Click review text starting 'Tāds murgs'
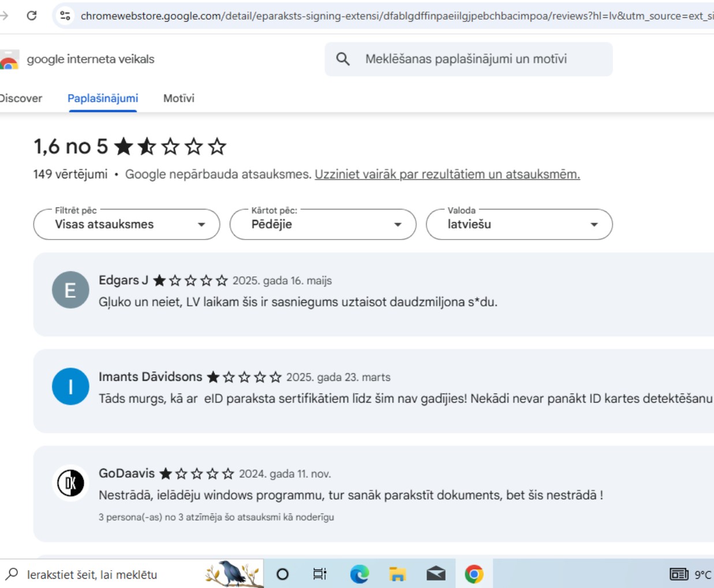 point(406,398)
